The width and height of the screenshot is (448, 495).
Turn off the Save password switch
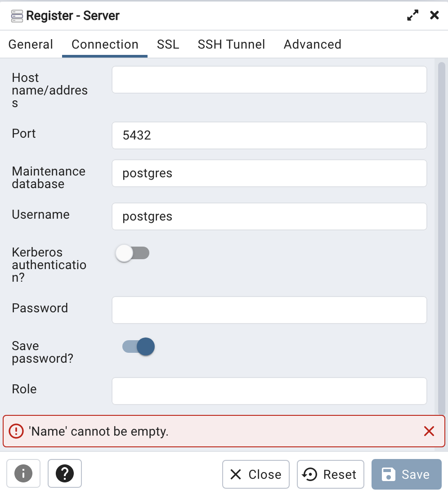[x=139, y=346]
